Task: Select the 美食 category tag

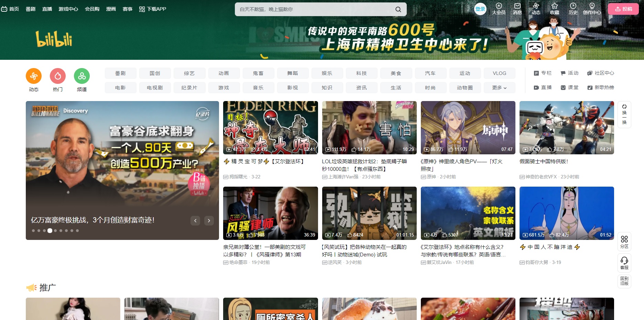Action: click(x=396, y=73)
